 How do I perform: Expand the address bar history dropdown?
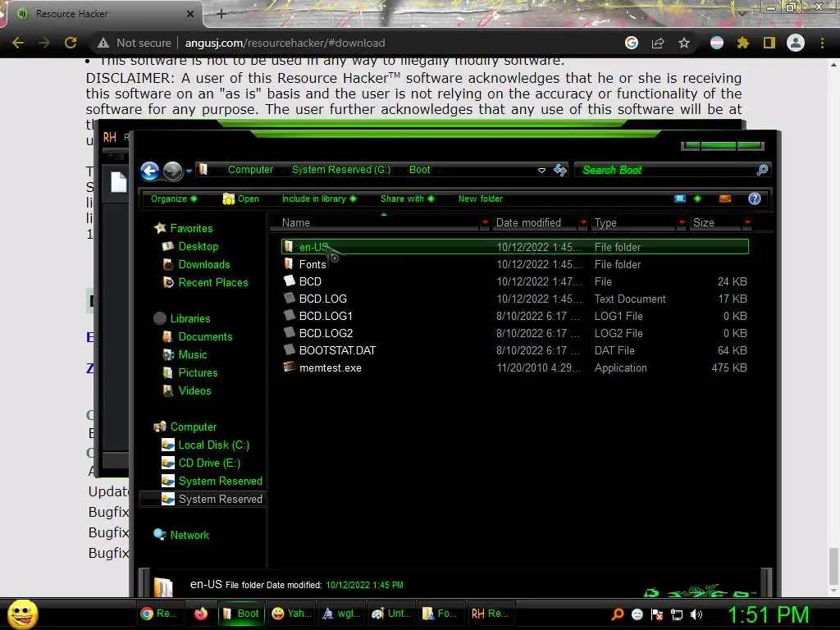(541, 171)
